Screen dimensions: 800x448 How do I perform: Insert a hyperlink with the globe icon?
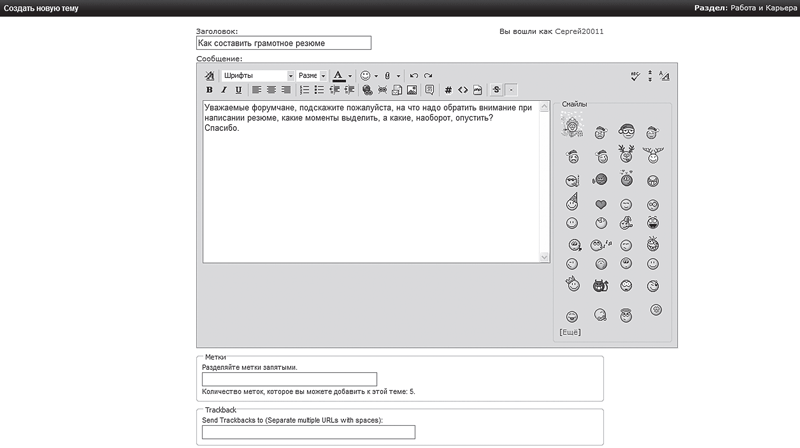[x=367, y=90]
